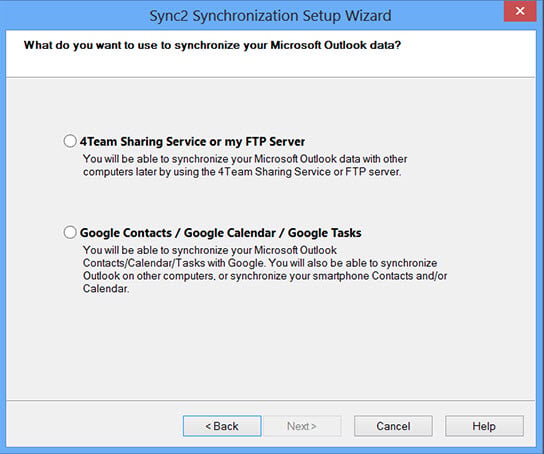
Task: Open Help for the wizard
Action: point(484,426)
